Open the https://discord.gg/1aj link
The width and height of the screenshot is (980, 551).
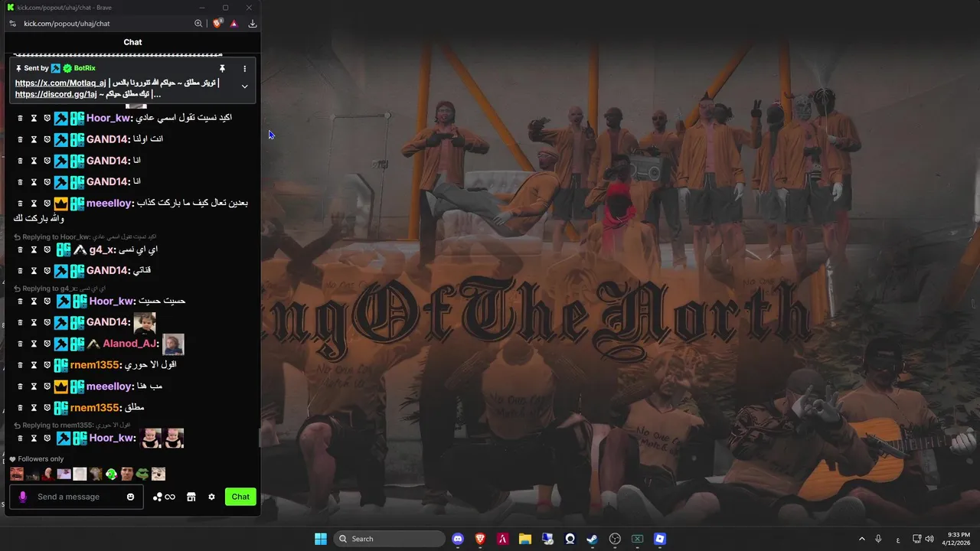[56, 94]
